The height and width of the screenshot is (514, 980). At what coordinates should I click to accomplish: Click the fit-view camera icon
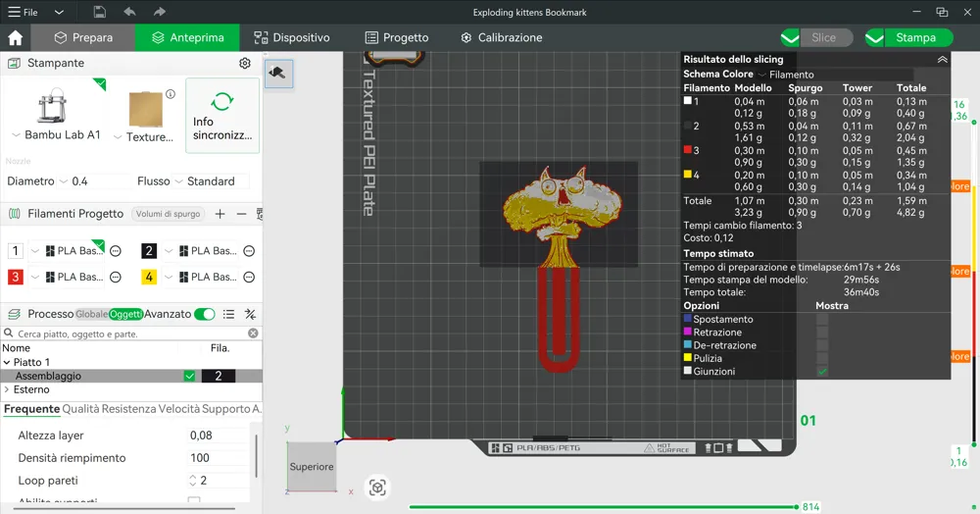(x=377, y=488)
